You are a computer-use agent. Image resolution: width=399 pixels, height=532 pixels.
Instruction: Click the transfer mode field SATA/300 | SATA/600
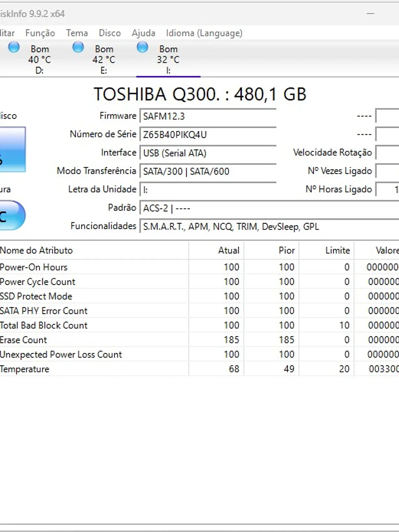coord(208,171)
